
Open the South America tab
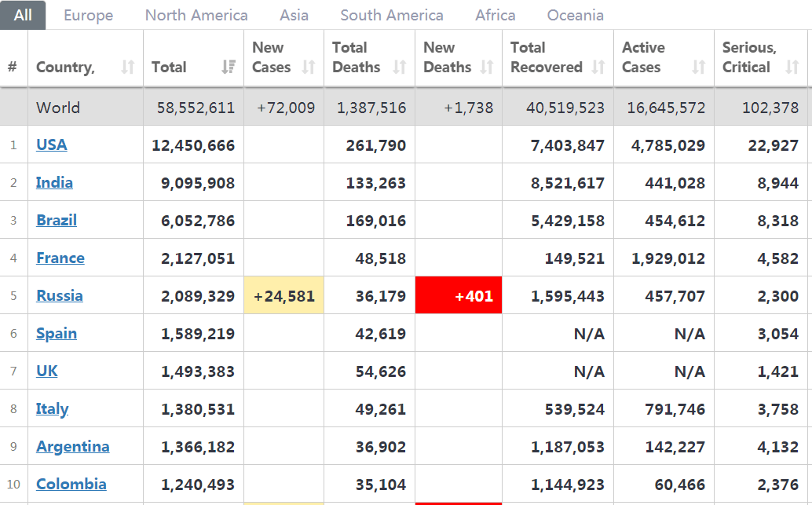click(x=392, y=15)
